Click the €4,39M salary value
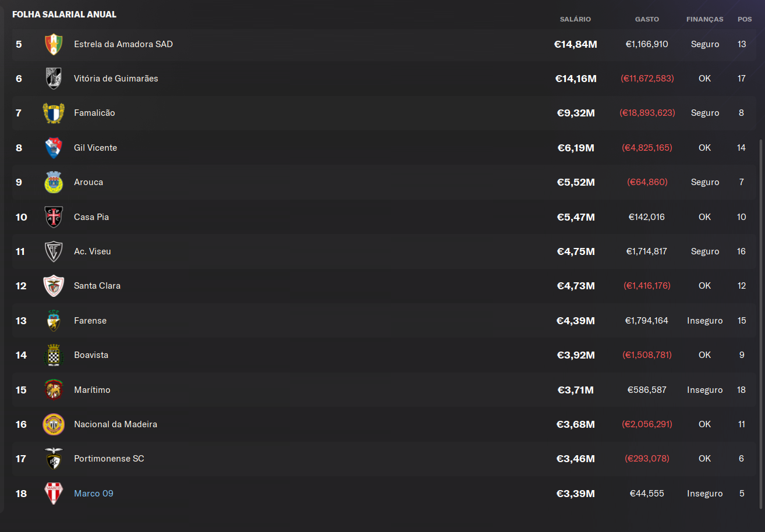 coord(576,321)
